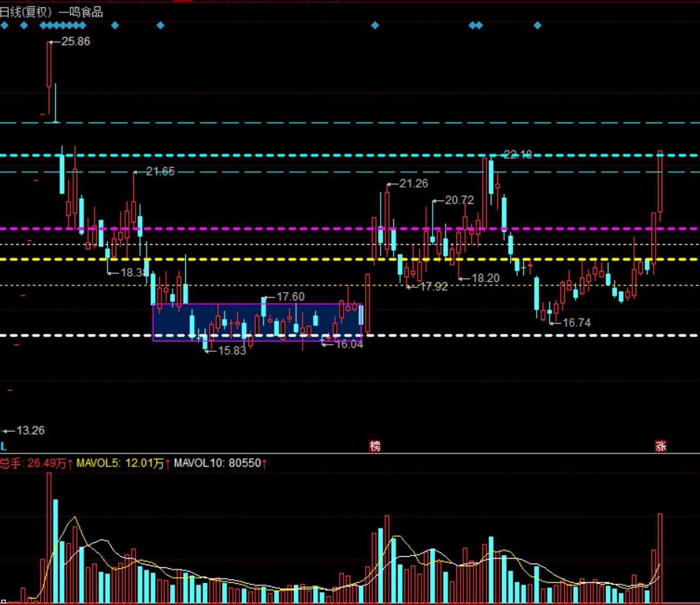Click the 13.26 lowest price label
Image resolution: width=700 pixels, height=605 pixels.
30,430
